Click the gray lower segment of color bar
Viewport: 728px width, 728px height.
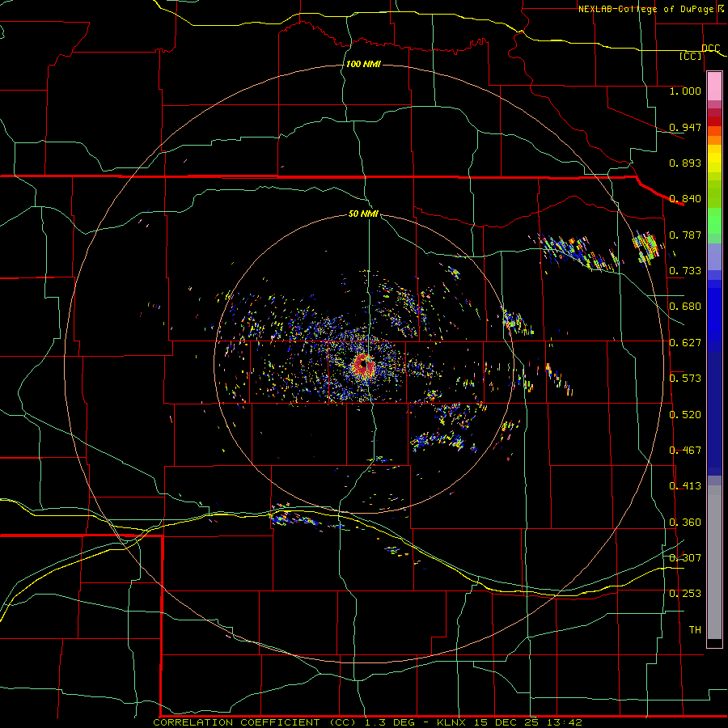point(714,562)
